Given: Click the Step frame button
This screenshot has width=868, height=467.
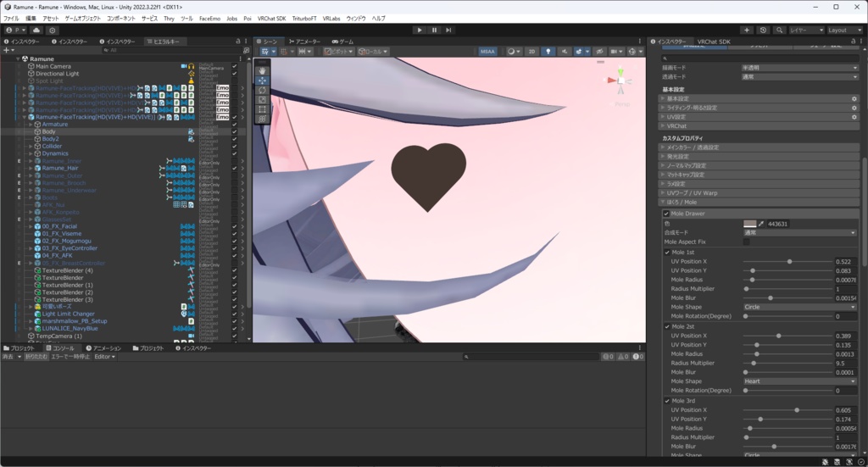Looking at the screenshot, I should tap(448, 30).
